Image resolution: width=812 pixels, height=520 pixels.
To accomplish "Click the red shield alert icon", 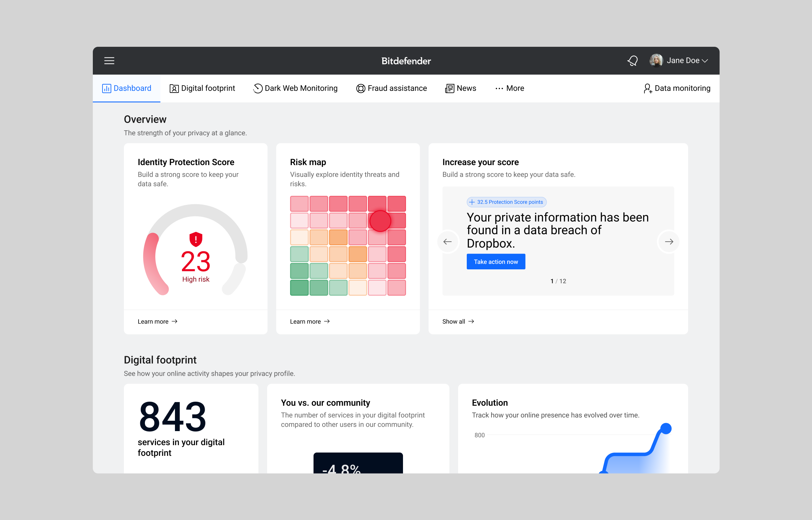I will (196, 239).
